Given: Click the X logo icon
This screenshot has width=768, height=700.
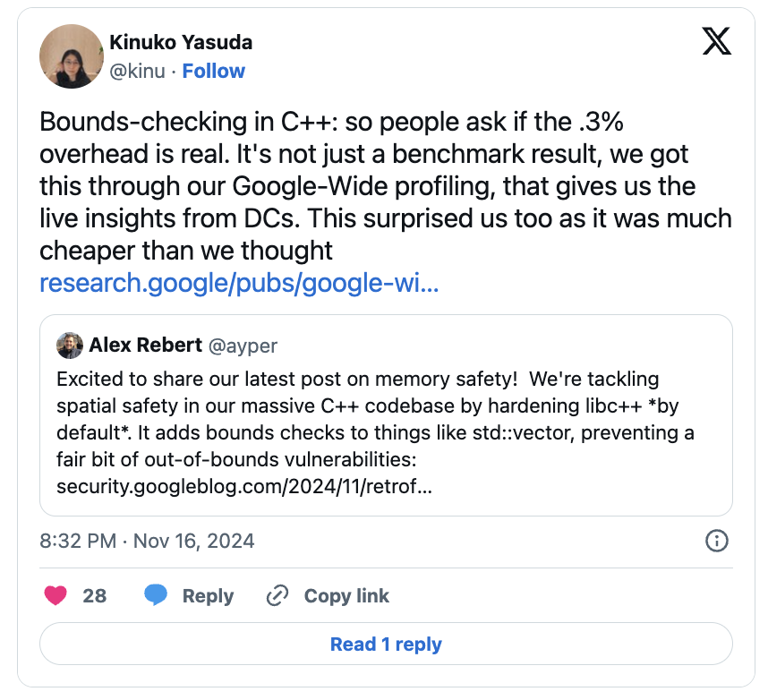Looking at the screenshot, I should tap(716, 41).
